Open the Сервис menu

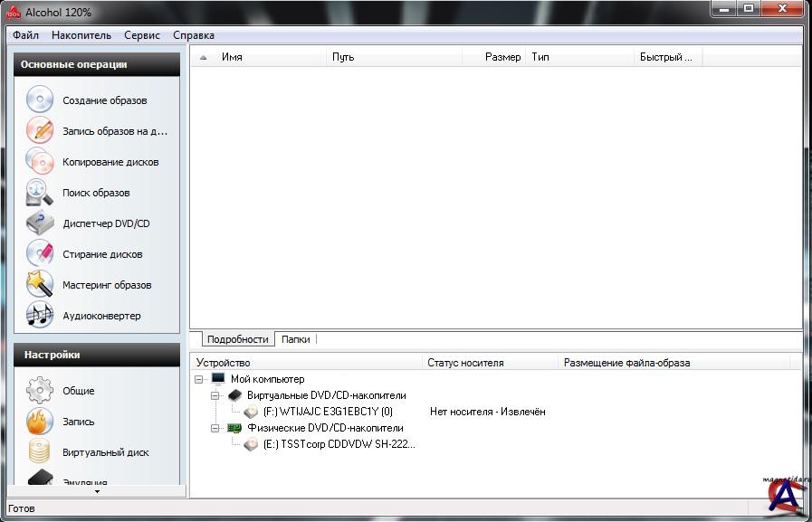coord(142,35)
